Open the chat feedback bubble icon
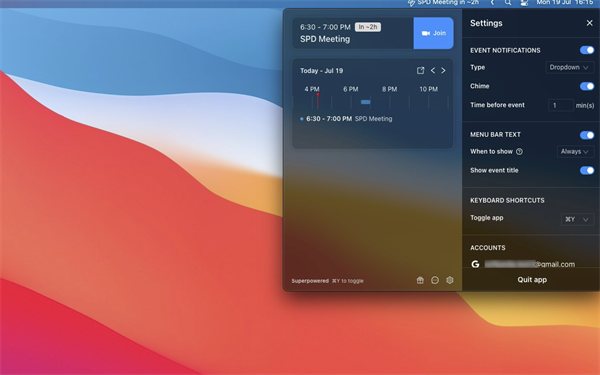 [x=435, y=280]
